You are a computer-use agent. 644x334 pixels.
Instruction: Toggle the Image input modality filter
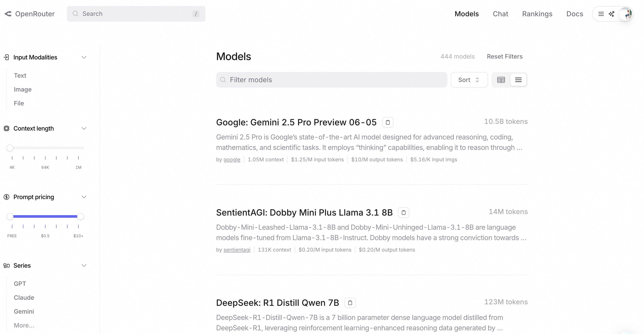point(23,89)
